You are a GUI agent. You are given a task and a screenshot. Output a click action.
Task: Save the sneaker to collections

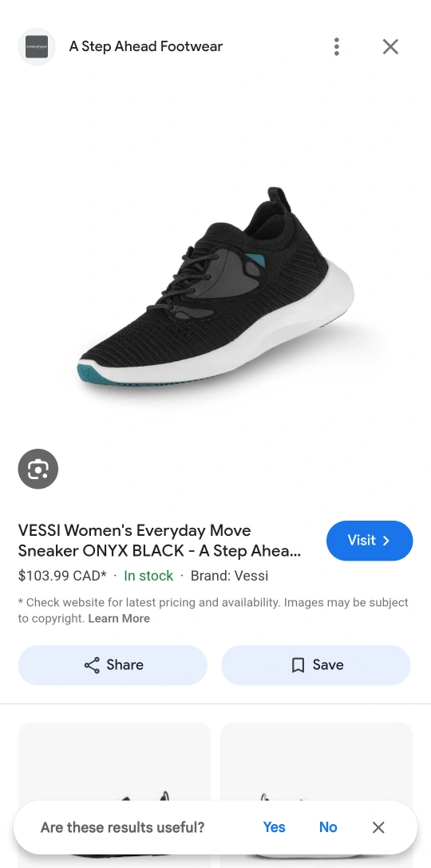click(316, 665)
